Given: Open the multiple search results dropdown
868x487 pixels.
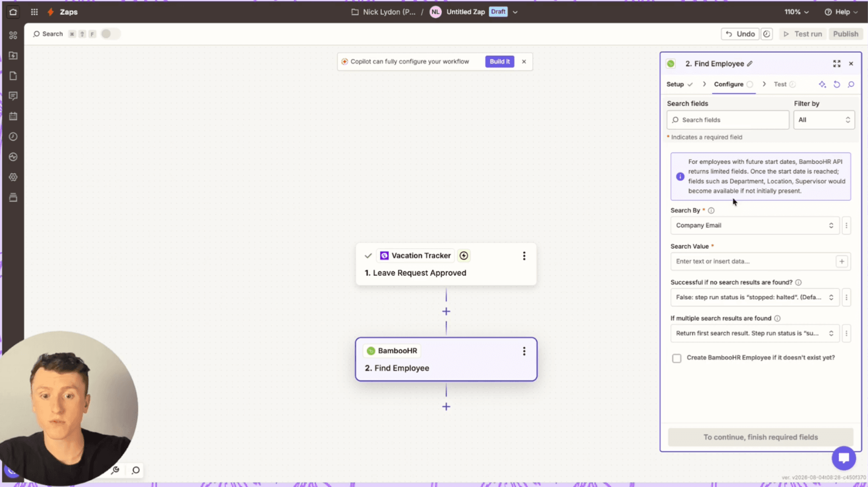Looking at the screenshot, I should [x=755, y=333].
